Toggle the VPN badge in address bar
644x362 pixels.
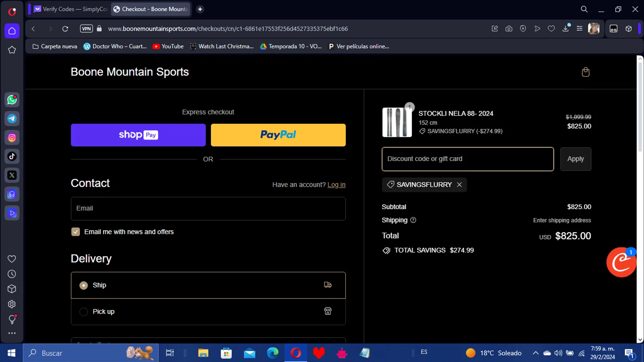coord(86,29)
